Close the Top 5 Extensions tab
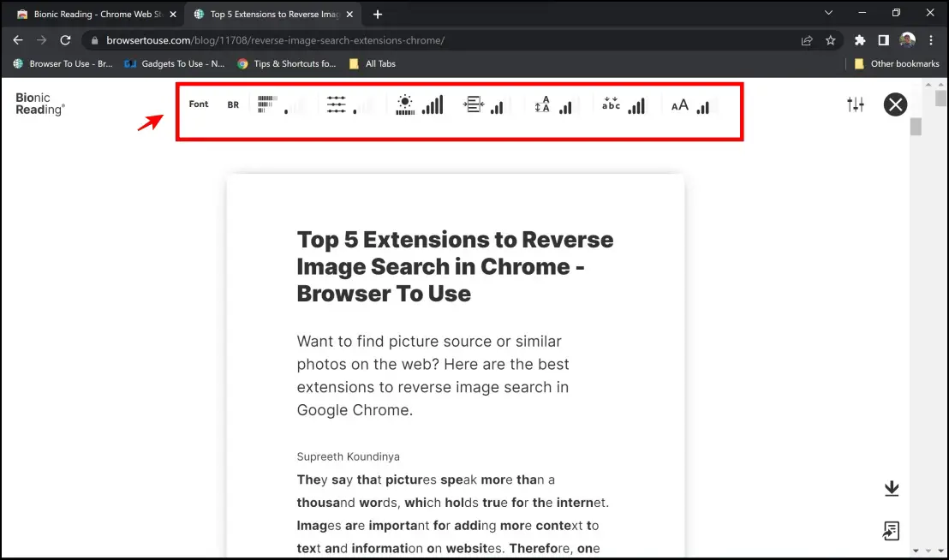This screenshot has width=949, height=560. [x=349, y=14]
